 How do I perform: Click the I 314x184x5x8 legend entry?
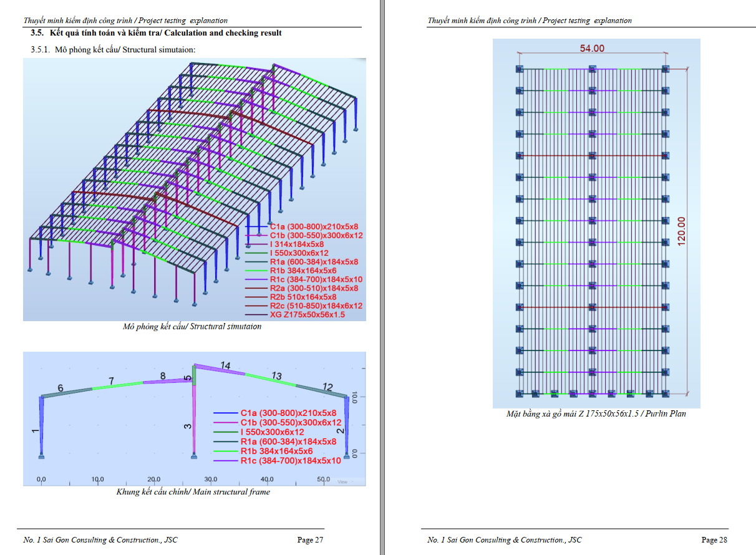296,244
